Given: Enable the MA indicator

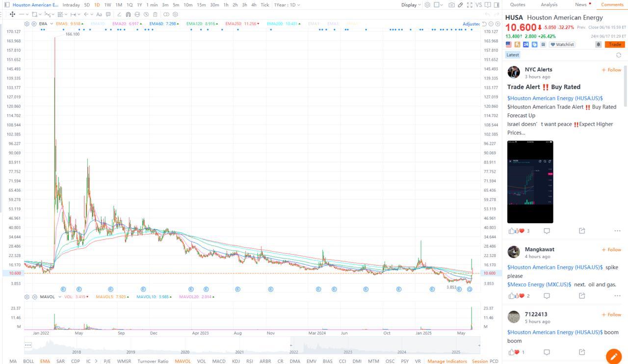Looking at the screenshot, I should click(13, 361).
